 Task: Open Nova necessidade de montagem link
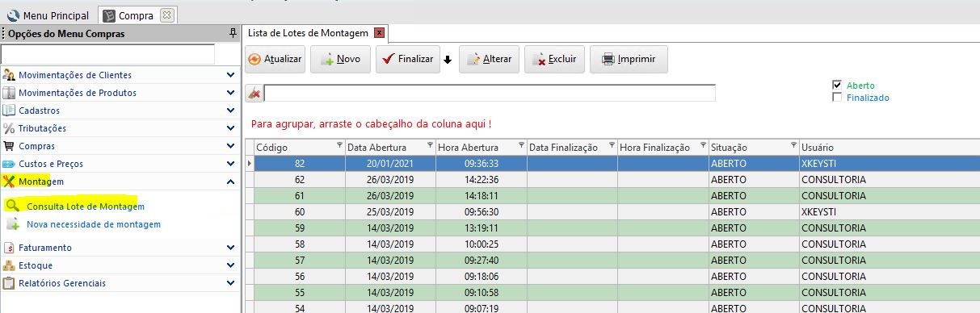[x=94, y=224]
